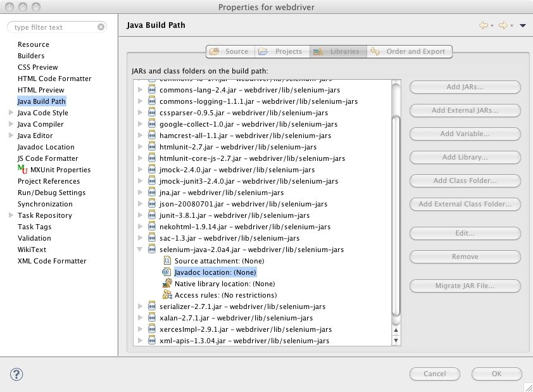Viewport: 533px width, 392px height.
Task: Expand the Java Code Style category
Action: tap(11, 113)
